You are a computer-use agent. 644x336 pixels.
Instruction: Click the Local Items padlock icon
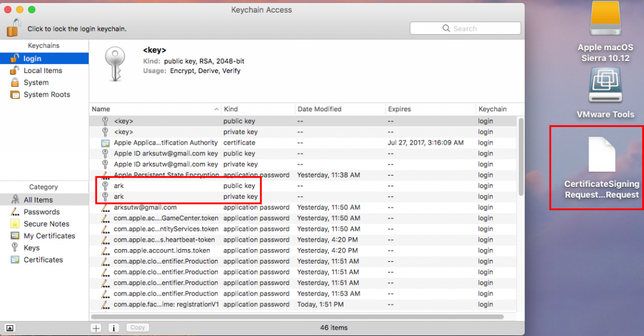pyautogui.click(x=15, y=70)
